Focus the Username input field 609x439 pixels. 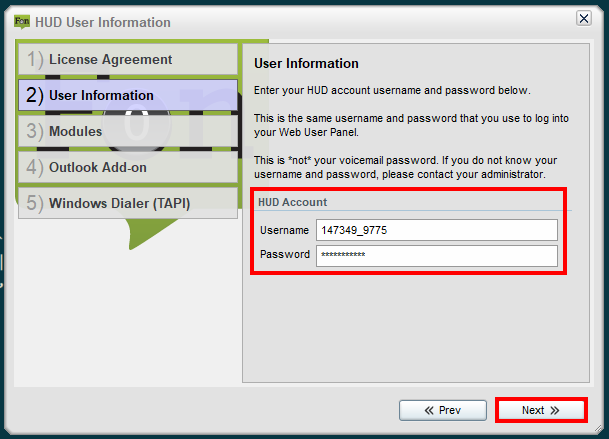437,230
